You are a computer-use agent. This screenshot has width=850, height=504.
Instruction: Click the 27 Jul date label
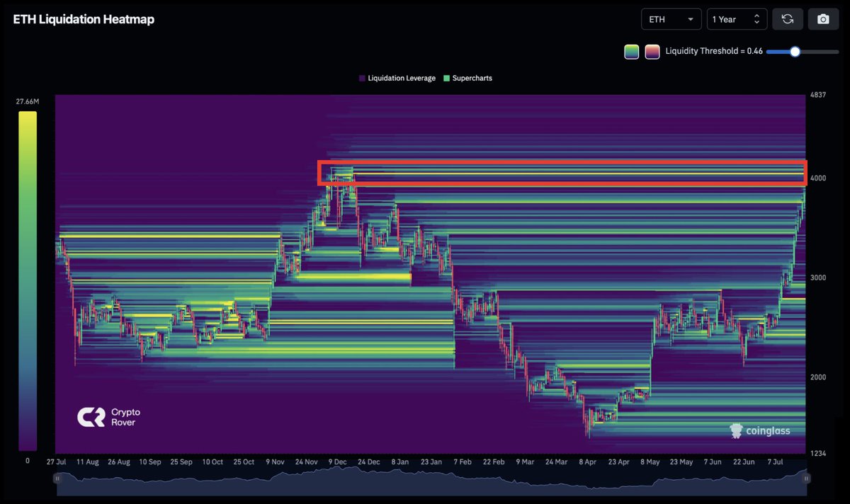(x=57, y=462)
